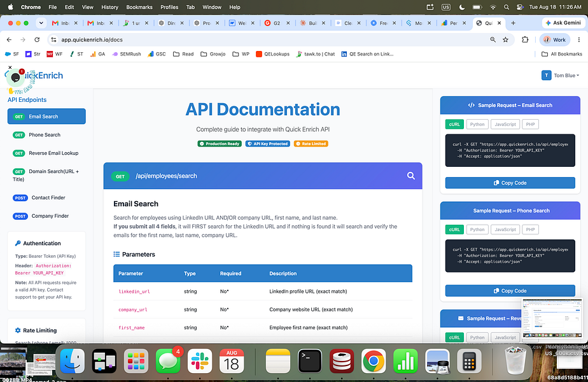Open Messages from the dock
Screen dimensions: 588x382
pyautogui.click(x=167, y=361)
